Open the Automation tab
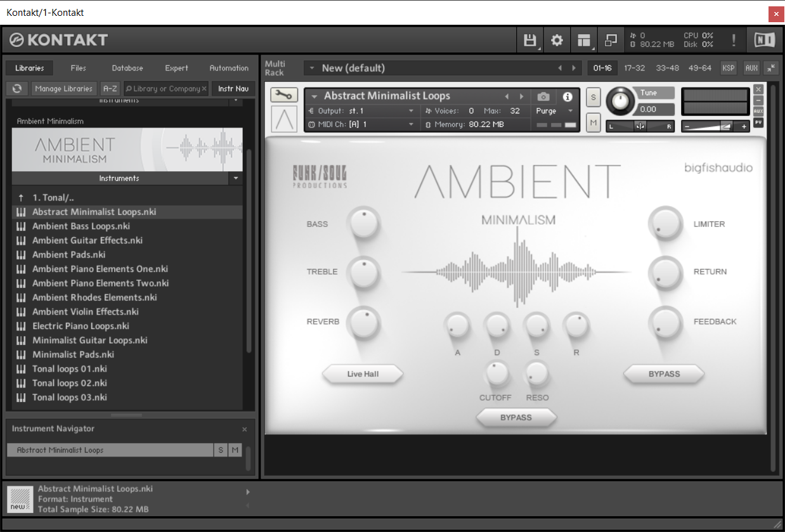This screenshot has height=532, width=785. pyautogui.click(x=229, y=68)
